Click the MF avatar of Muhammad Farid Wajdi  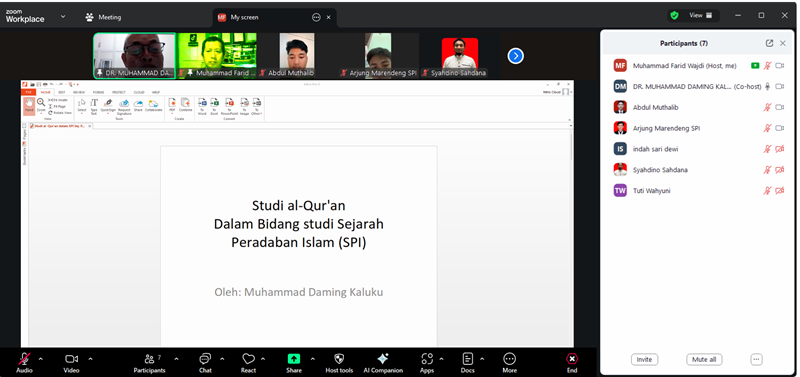coord(620,66)
